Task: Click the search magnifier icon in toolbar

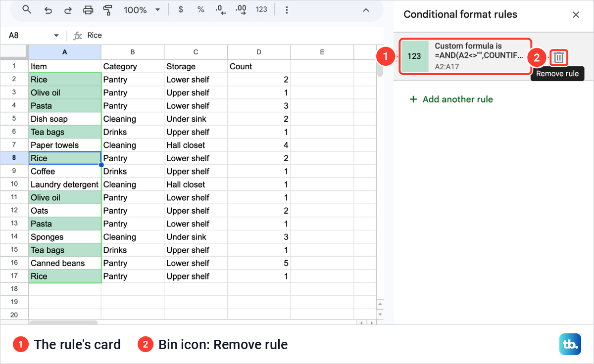Action: 27,10
